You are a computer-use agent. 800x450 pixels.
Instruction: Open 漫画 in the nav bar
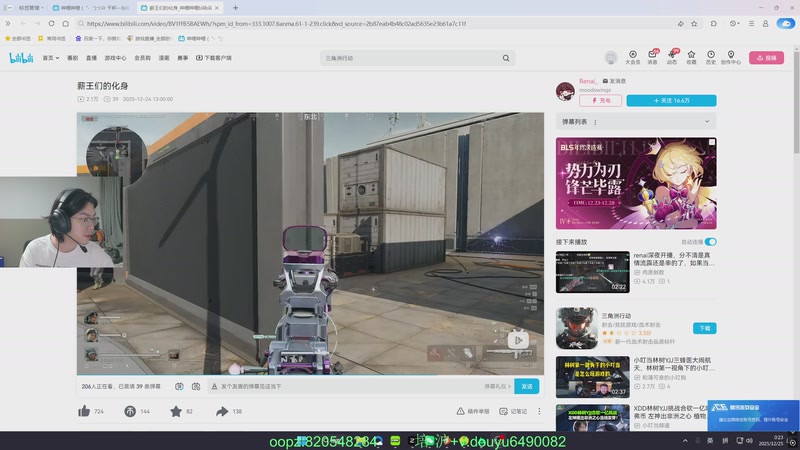pyautogui.click(x=164, y=58)
